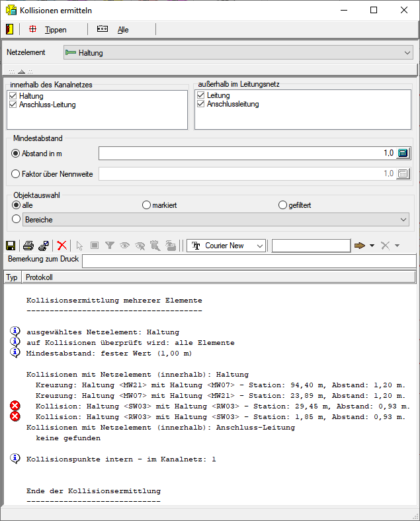This screenshot has width=420, height=521.
Task: Select the Faktor über Nennweite option
Action: 17,174
